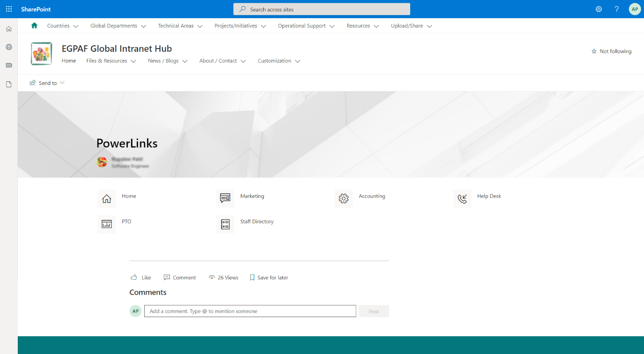
Task: Open the Accounting quick link text
Action: [372, 196]
